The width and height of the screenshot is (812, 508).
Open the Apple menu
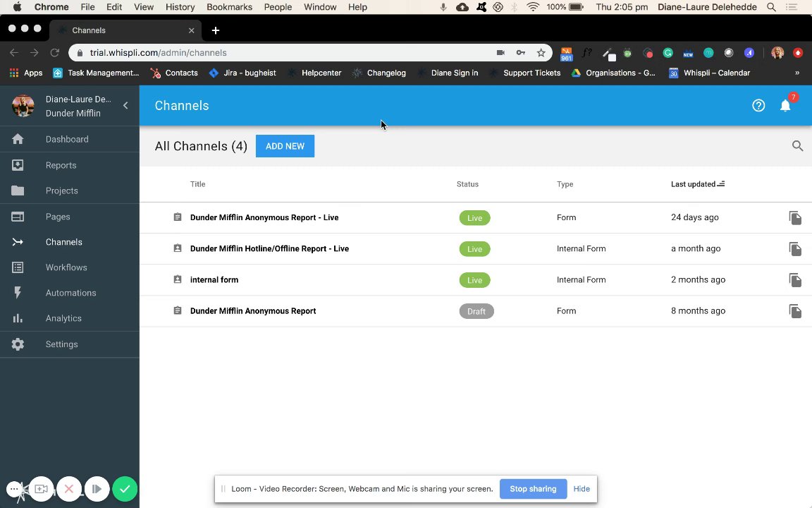[17, 7]
